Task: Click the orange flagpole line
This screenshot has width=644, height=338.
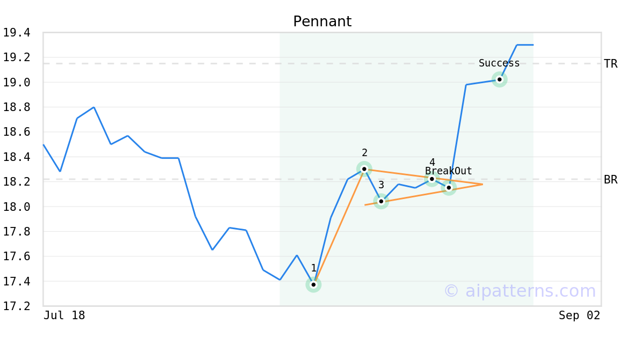Action: (x=339, y=227)
